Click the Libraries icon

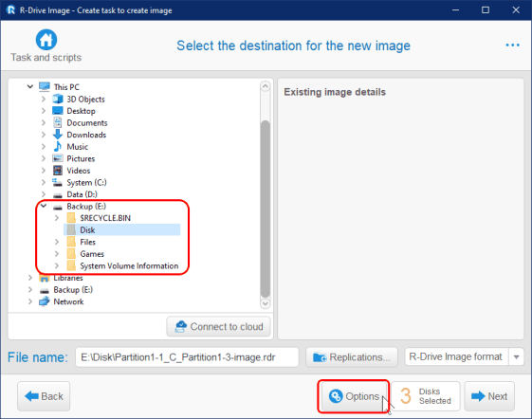click(45, 278)
